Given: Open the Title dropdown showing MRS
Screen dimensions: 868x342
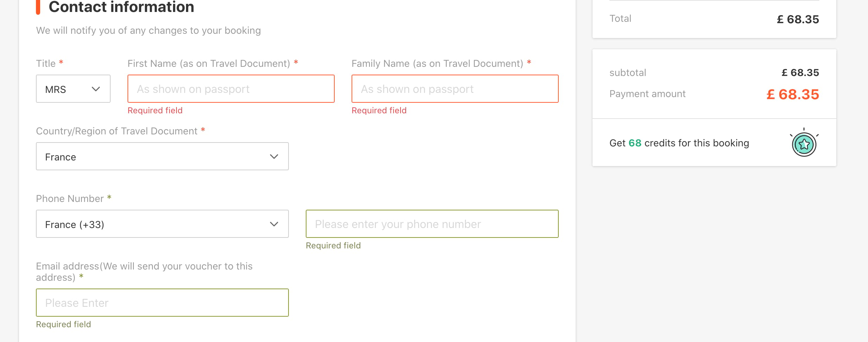Looking at the screenshot, I should pyautogui.click(x=73, y=89).
